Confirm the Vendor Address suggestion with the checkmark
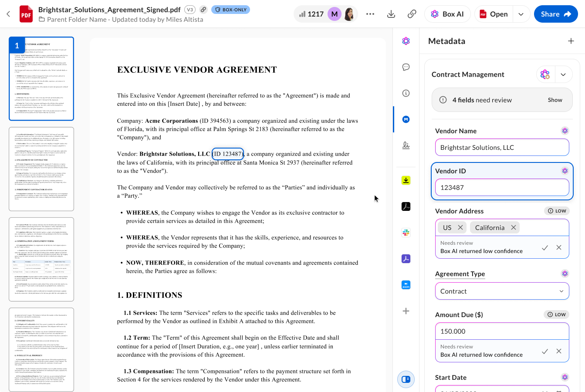This screenshot has width=585, height=392. pos(544,247)
